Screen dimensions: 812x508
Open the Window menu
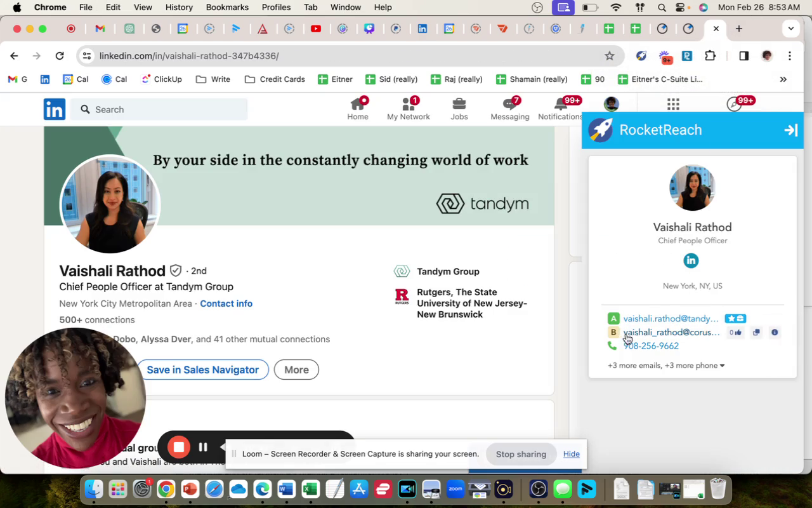(x=346, y=8)
